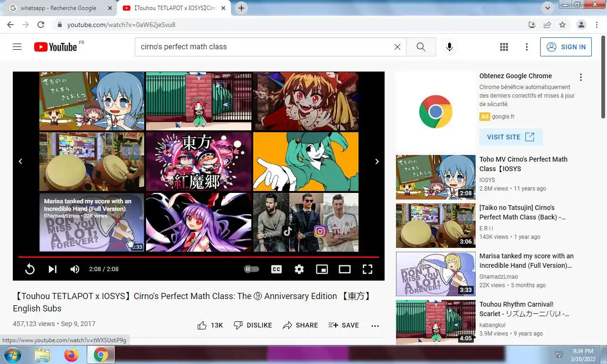Skip to the next video
Viewport: 607px width, 364px height.
point(53,269)
